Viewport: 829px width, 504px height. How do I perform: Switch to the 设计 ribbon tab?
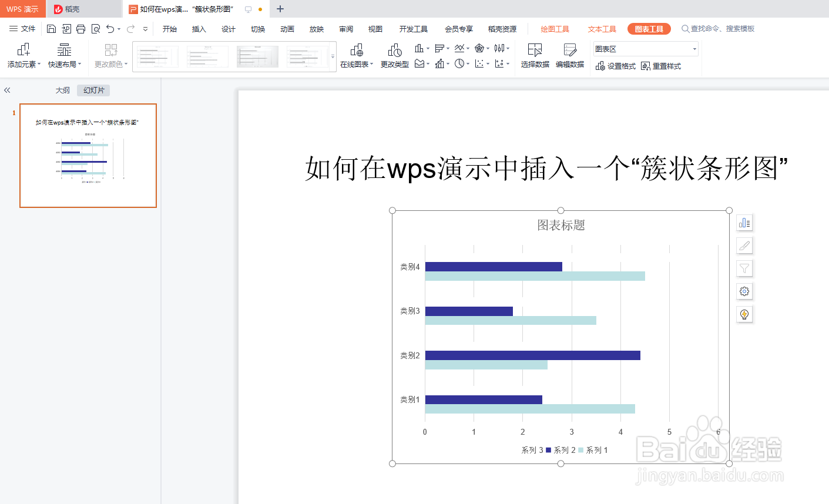click(x=229, y=29)
